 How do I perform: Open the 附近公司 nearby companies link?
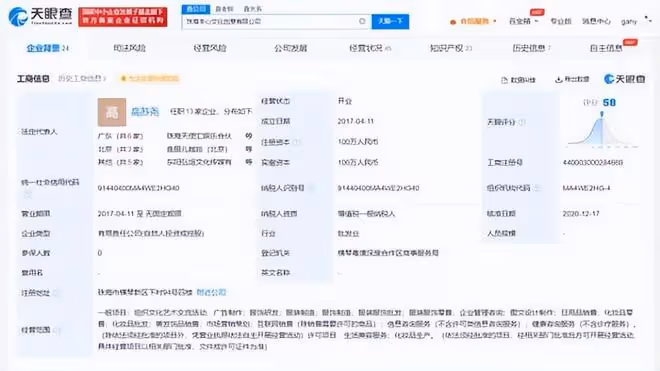point(211,292)
